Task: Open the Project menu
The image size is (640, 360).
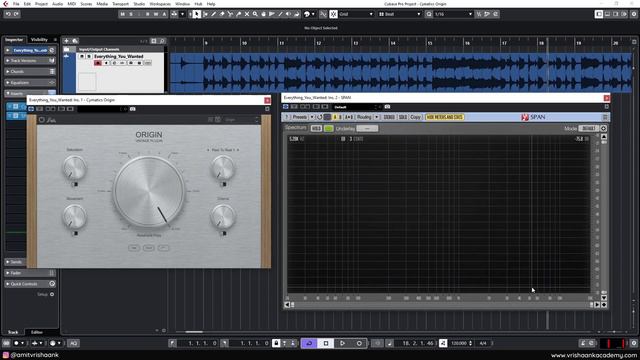Action: 41,4
